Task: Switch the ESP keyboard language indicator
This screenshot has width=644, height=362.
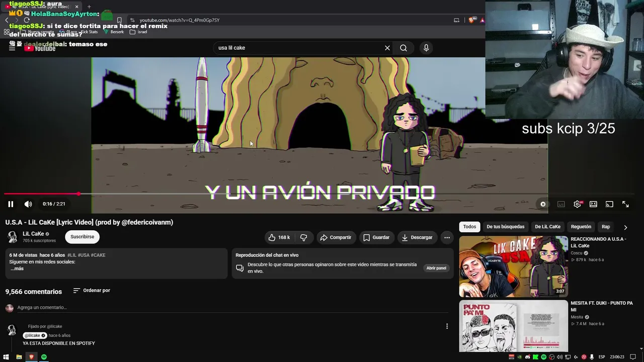Action: tap(602, 357)
